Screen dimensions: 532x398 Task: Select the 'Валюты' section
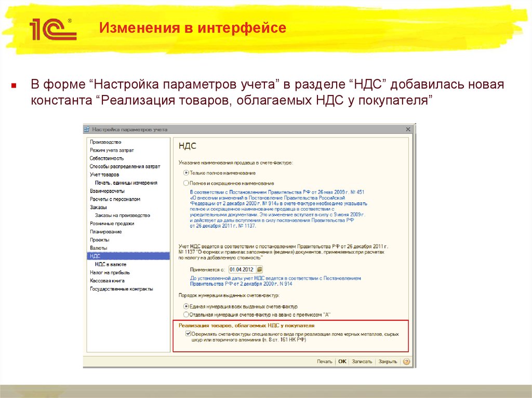click(99, 248)
